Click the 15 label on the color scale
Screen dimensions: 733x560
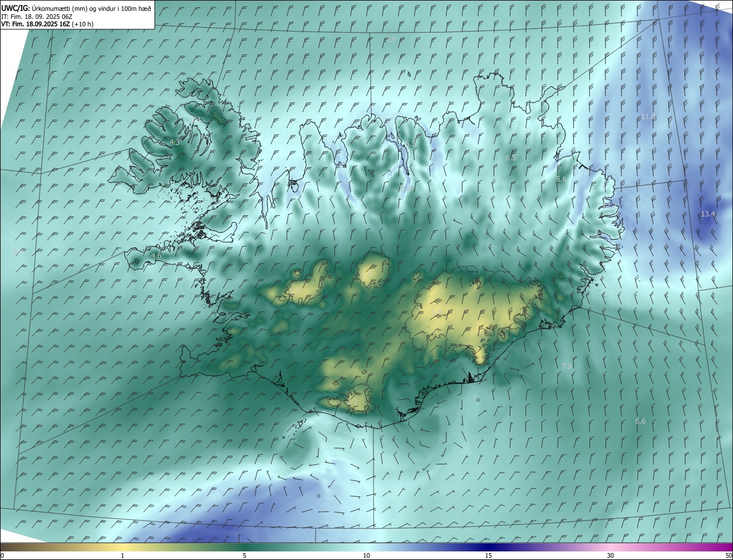pos(488,556)
